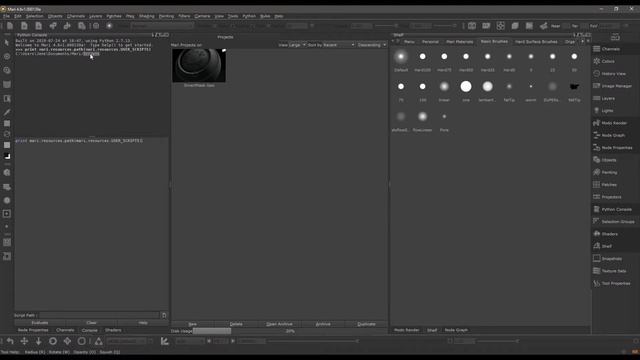Click the New project button
The height and width of the screenshot is (360, 640).
point(192,324)
